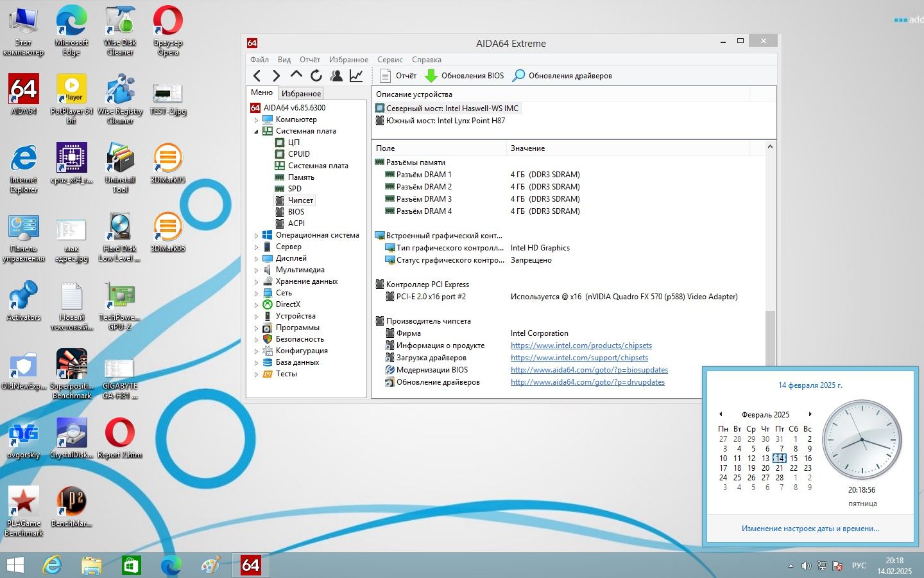Screen dimensions: 924x578
Task: Expand the Хранение данных tree node
Action: pyautogui.click(x=256, y=282)
